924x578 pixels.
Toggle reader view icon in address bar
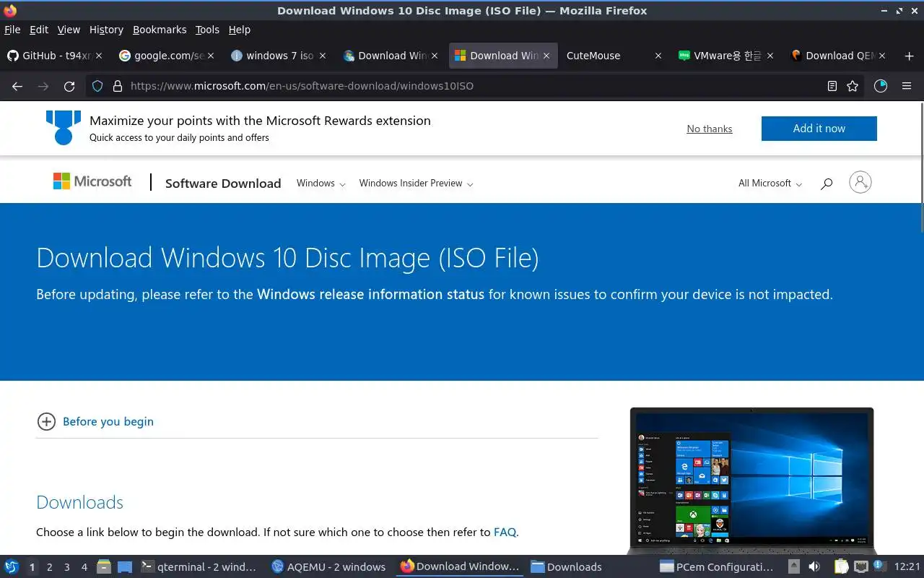(x=832, y=86)
